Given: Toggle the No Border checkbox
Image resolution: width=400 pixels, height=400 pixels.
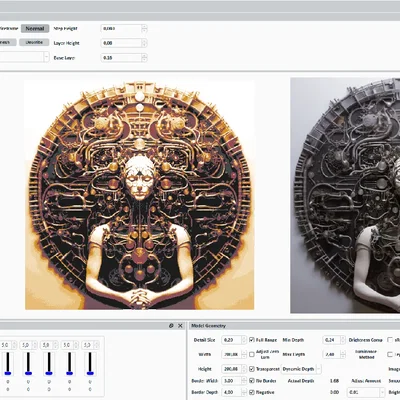Looking at the screenshot, I should [252, 381].
